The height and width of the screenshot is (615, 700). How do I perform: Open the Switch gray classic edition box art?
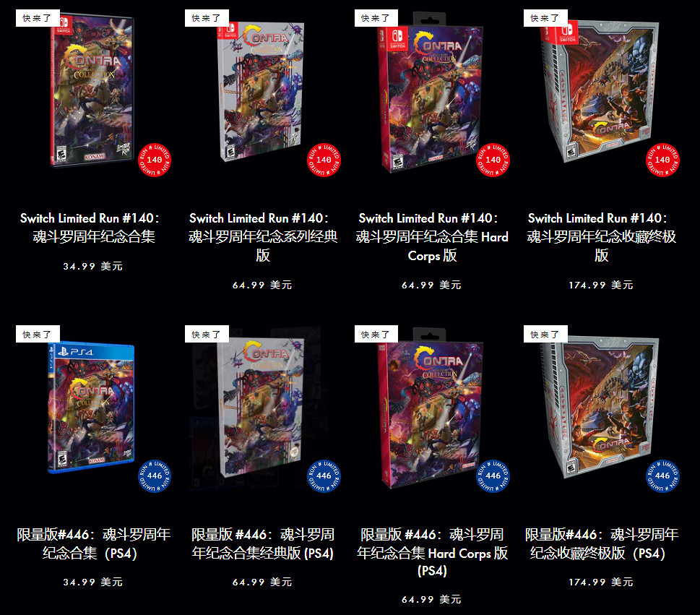pyautogui.click(x=262, y=92)
